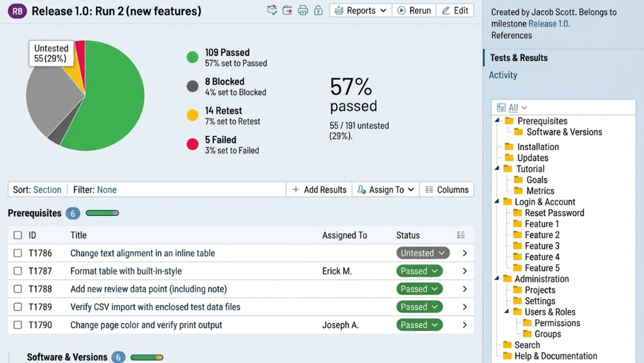
Task: Check the box for test T1790
Action: pos(18,325)
